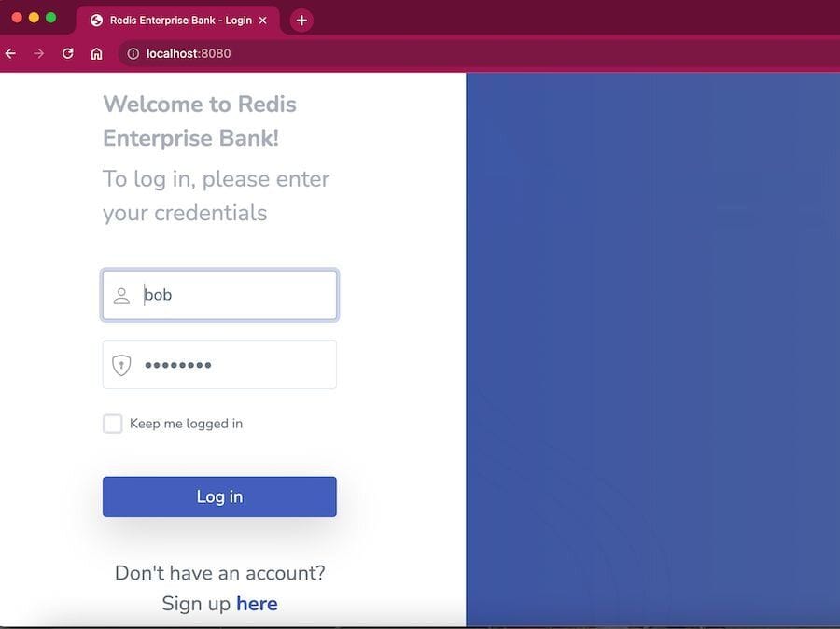
Task: Close the Redis Enterprise Bank tab
Action: click(262, 20)
